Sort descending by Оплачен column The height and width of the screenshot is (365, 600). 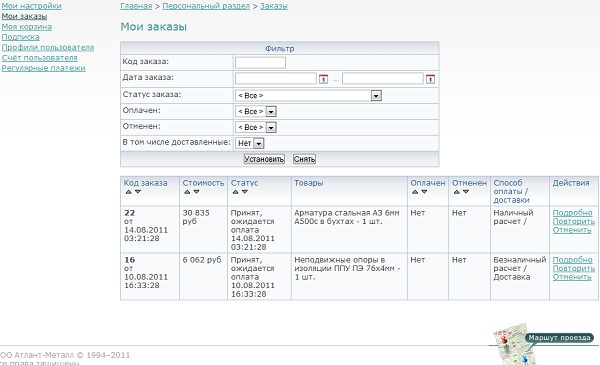424,192
